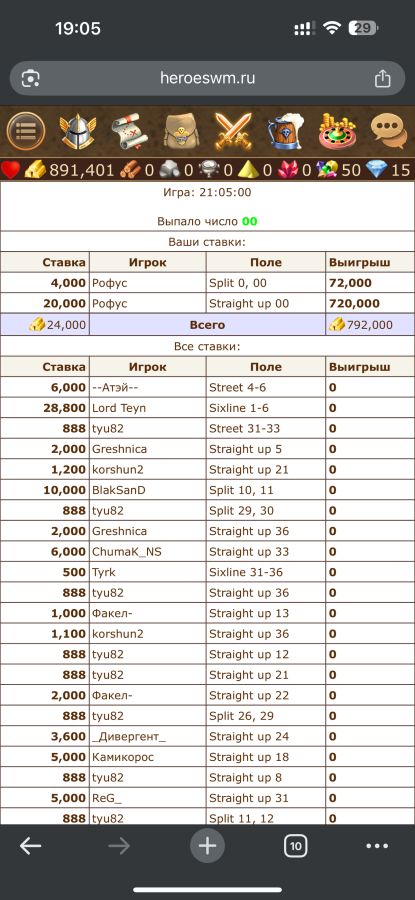Go back with browser back arrow
This screenshot has width=415, height=900.
(30, 845)
